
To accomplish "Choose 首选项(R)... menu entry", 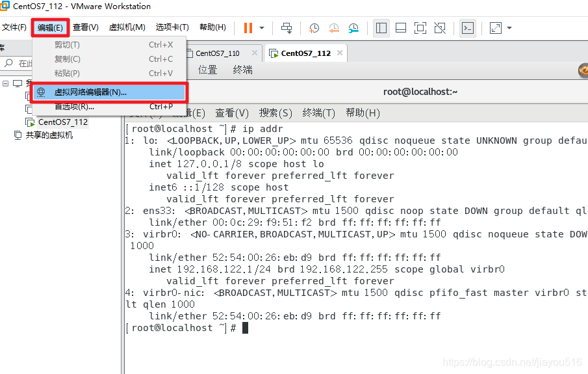I will click(x=109, y=107).
